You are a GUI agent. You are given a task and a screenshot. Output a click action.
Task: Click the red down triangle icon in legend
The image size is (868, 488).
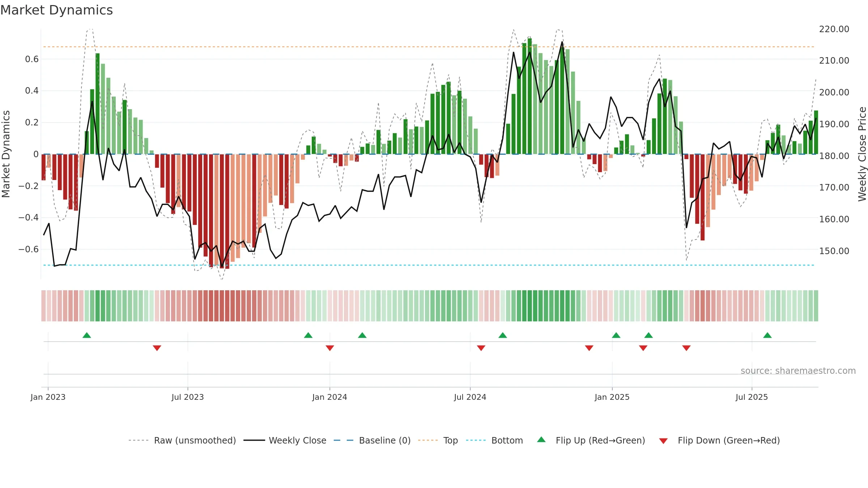663,441
